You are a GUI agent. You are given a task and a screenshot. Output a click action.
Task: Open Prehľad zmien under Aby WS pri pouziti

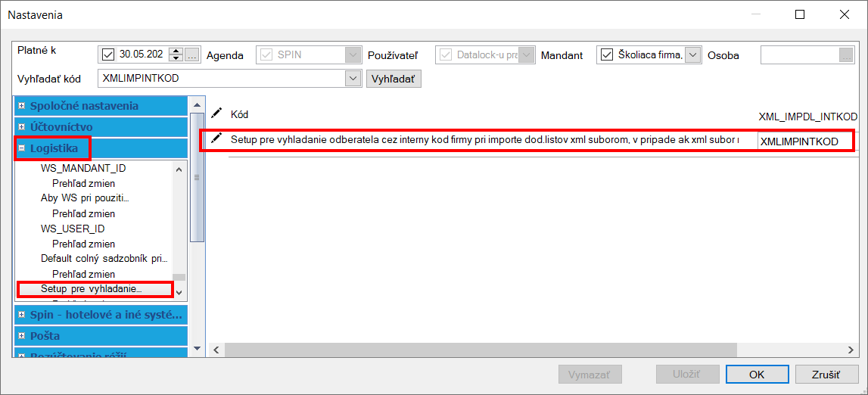[83, 213]
